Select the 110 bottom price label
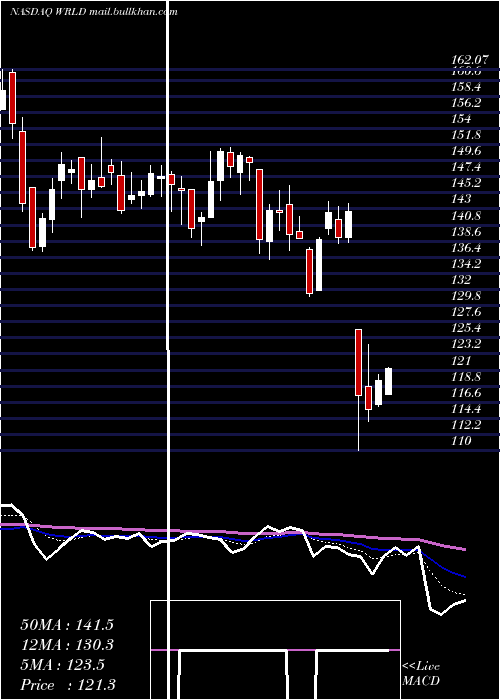The height and width of the screenshot is (700, 500). pyautogui.click(x=462, y=441)
